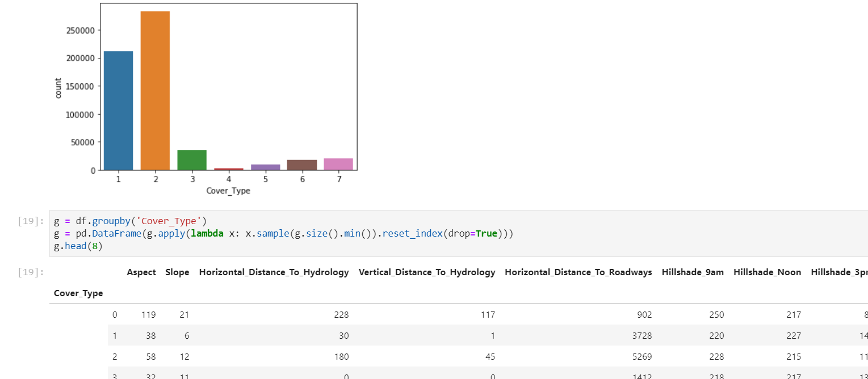Click the Slope column header
The image size is (868, 379).
[177, 272]
